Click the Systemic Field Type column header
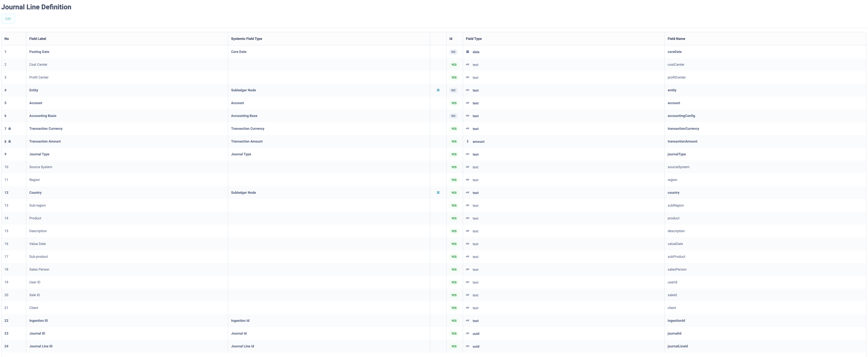 coord(246,39)
